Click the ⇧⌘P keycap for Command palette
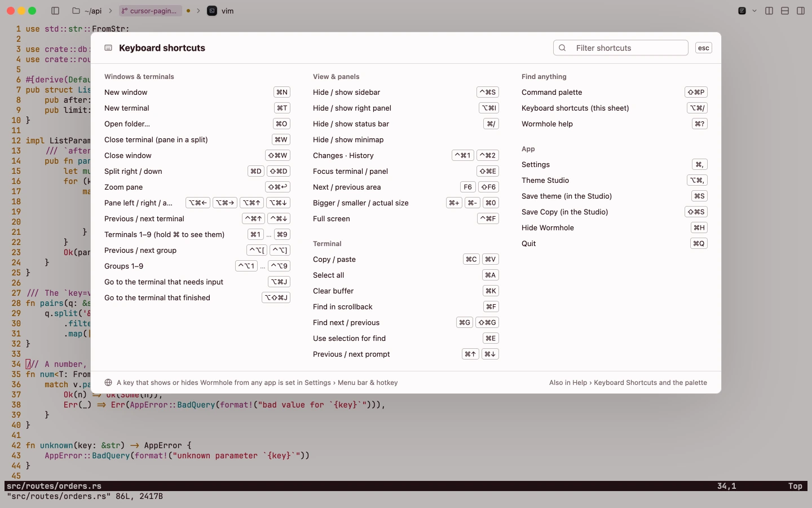The image size is (812, 508). 696,92
